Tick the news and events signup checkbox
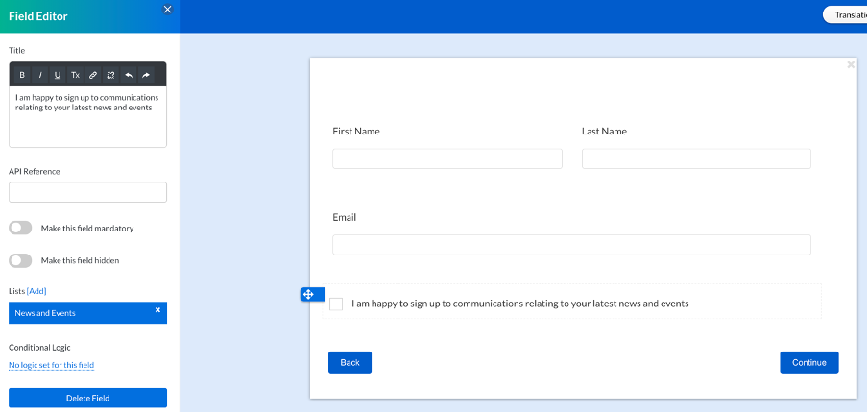Image resolution: width=868 pixels, height=413 pixels. (x=336, y=304)
